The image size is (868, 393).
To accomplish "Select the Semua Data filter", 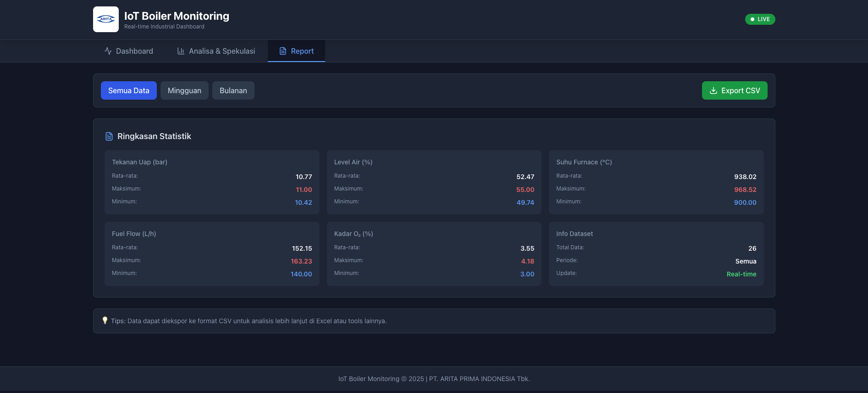I will pos(129,90).
